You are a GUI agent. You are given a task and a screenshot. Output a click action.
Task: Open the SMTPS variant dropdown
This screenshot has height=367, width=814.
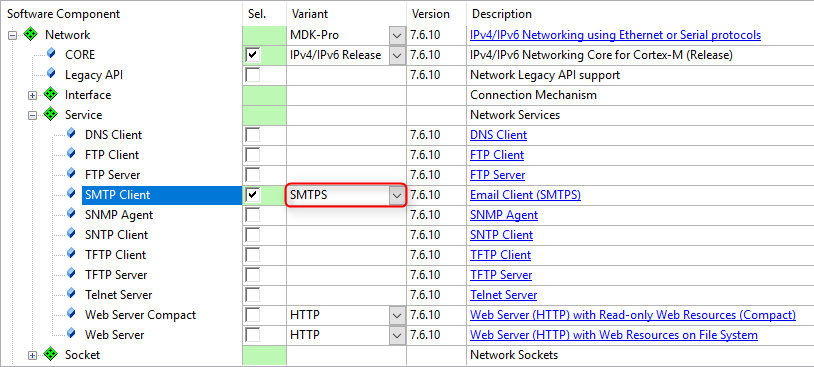(x=397, y=195)
